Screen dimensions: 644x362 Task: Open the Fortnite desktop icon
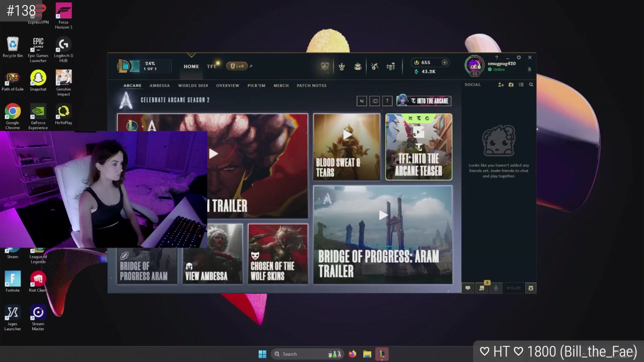12,282
